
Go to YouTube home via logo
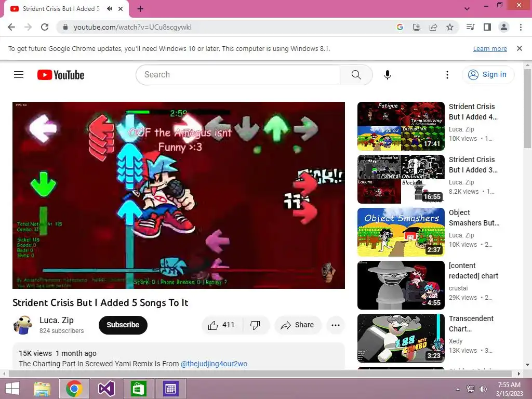[61, 75]
